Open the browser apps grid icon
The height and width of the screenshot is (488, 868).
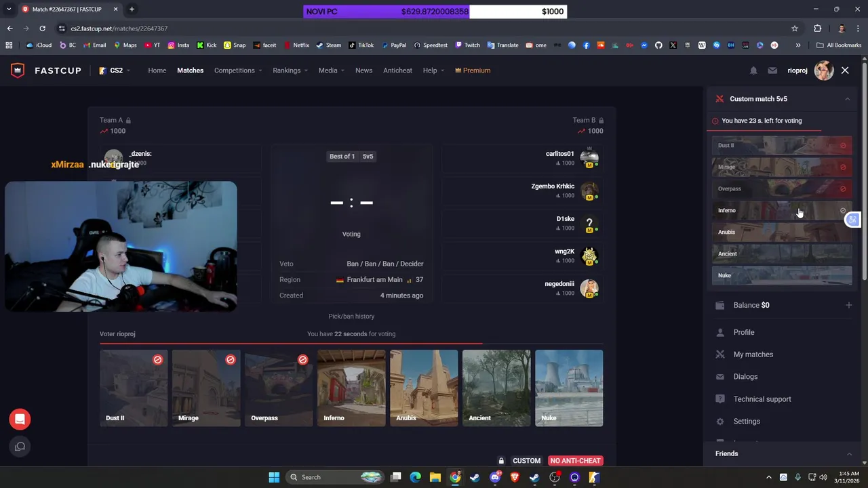pos(9,45)
